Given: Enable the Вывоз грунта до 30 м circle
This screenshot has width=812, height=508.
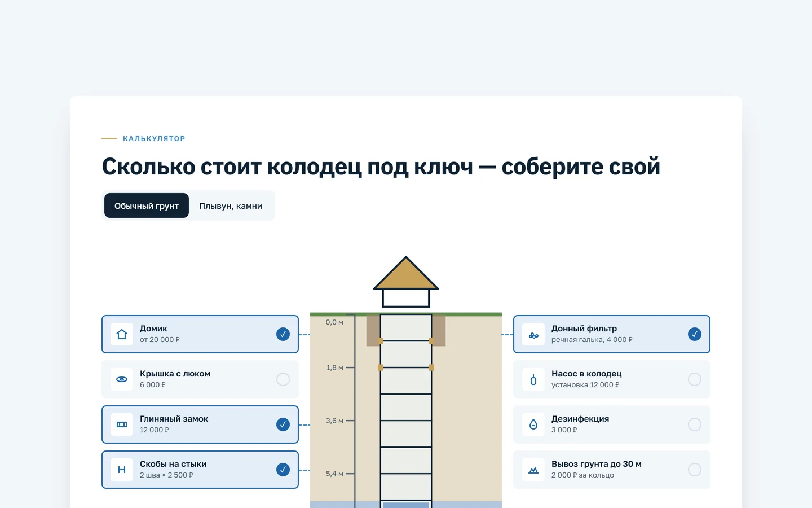Looking at the screenshot, I should click(x=695, y=470).
